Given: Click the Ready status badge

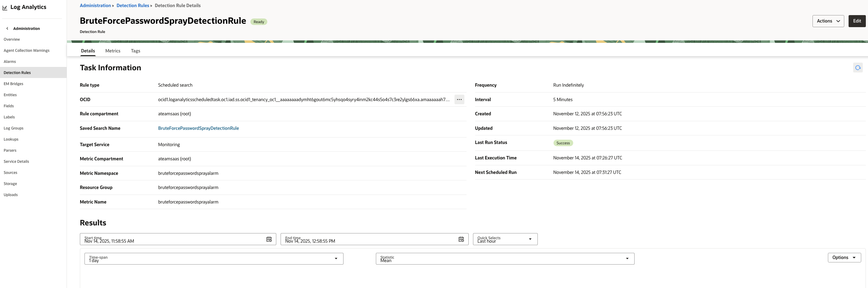Looking at the screenshot, I should click(259, 22).
